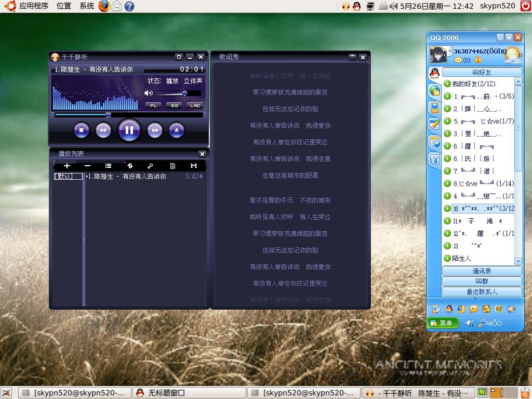The height and width of the screenshot is (399, 532).
Task: Toggle the LRC lyrics window
Action: pos(195,105)
